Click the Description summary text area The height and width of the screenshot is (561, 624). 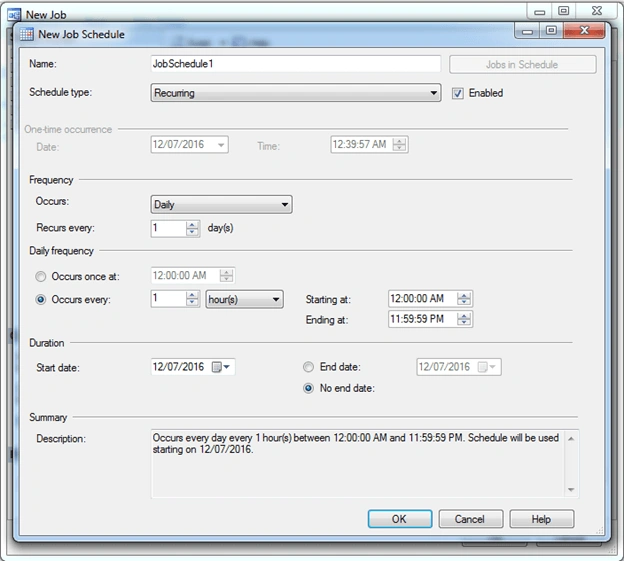357,464
